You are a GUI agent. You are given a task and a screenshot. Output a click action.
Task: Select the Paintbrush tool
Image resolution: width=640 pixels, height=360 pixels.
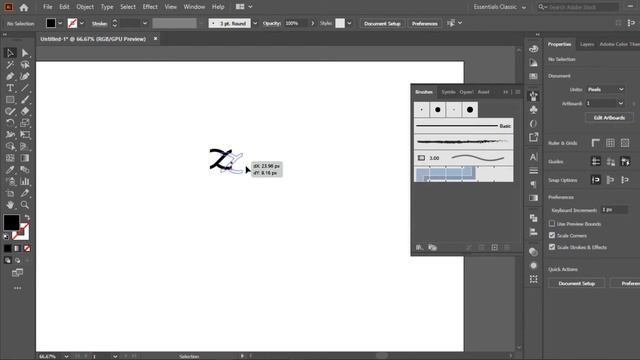point(25,100)
